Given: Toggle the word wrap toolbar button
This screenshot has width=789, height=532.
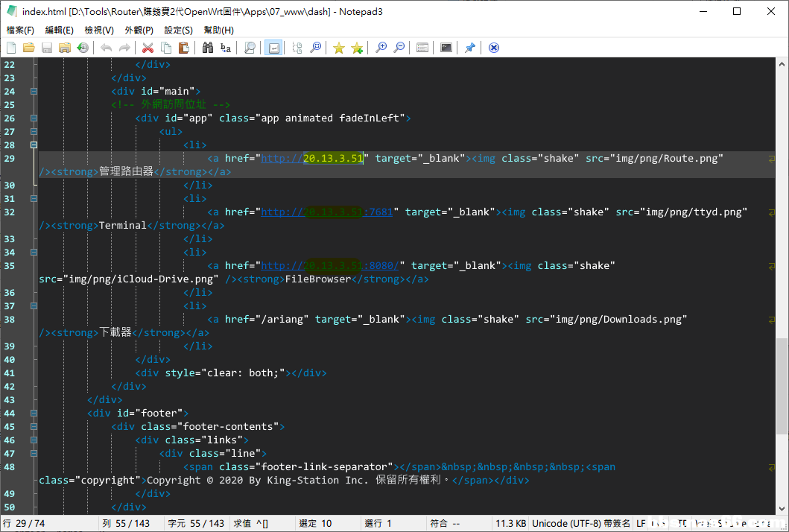Looking at the screenshot, I should [273, 48].
